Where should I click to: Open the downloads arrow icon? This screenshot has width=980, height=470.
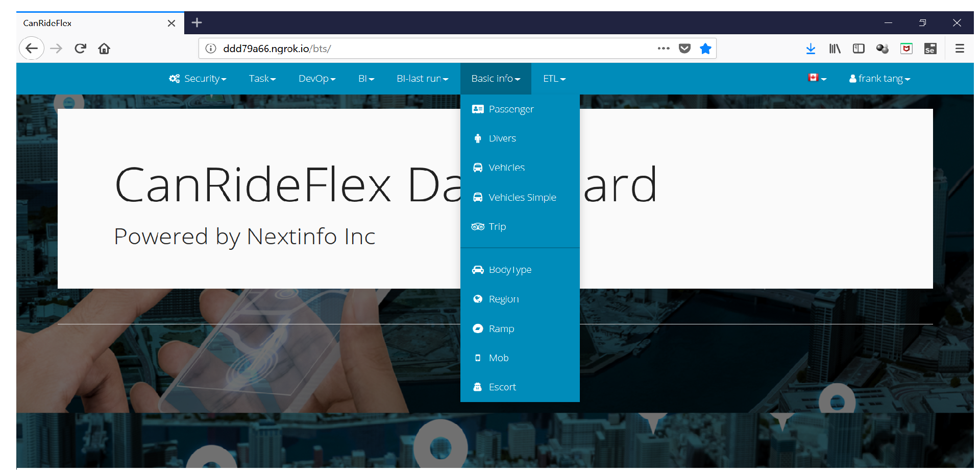pyautogui.click(x=811, y=49)
